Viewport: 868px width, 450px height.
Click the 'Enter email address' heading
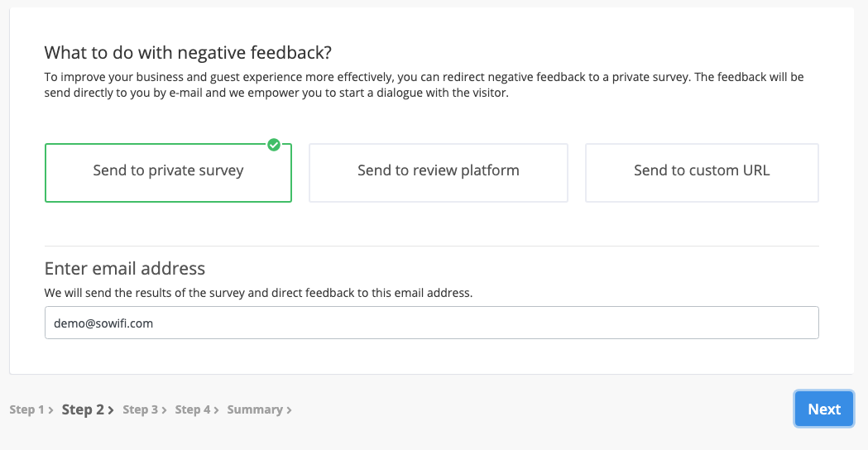tap(125, 269)
